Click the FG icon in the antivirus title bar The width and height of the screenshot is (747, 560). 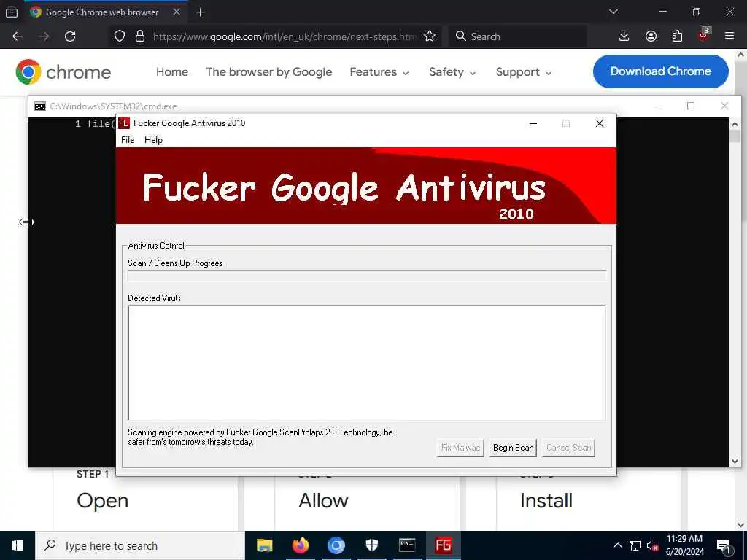pyautogui.click(x=124, y=123)
